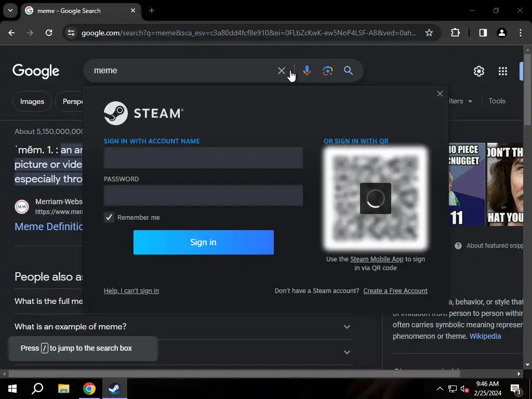The image size is (532, 399).
Task: Open Google quick settings gear
Action: pos(478,71)
